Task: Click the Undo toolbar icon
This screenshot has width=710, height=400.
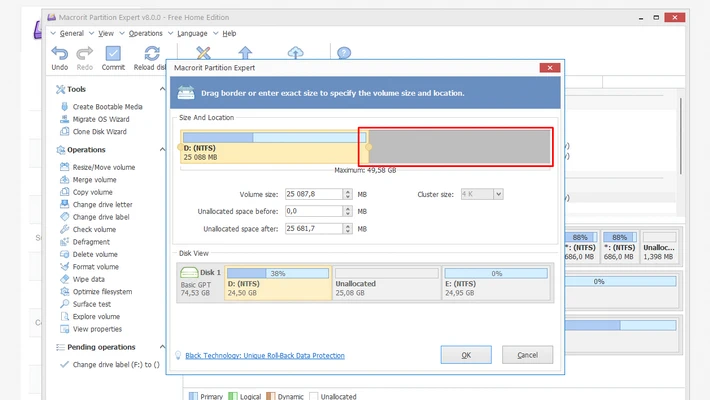Action: coord(59,53)
